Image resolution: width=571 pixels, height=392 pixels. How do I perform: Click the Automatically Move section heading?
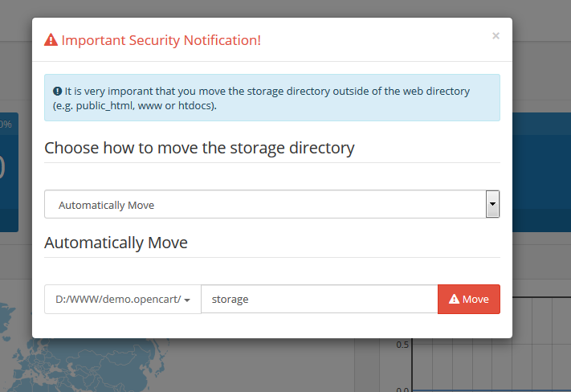coord(116,243)
